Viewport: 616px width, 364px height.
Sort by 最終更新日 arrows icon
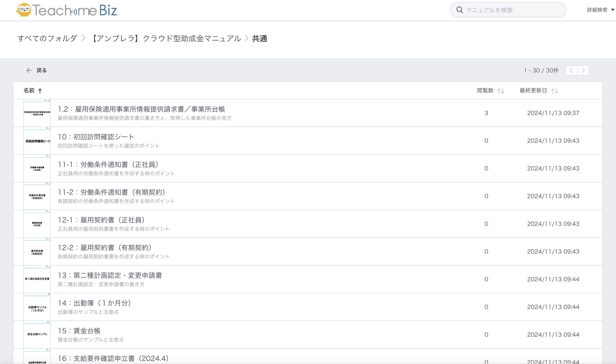pyautogui.click(x=554, y=91)
